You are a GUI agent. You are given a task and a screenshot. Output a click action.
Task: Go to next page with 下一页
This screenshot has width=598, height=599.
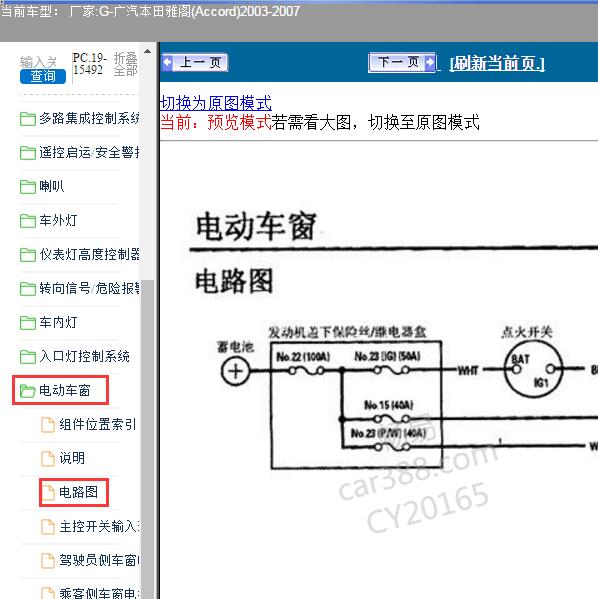[x=402, y=62]
